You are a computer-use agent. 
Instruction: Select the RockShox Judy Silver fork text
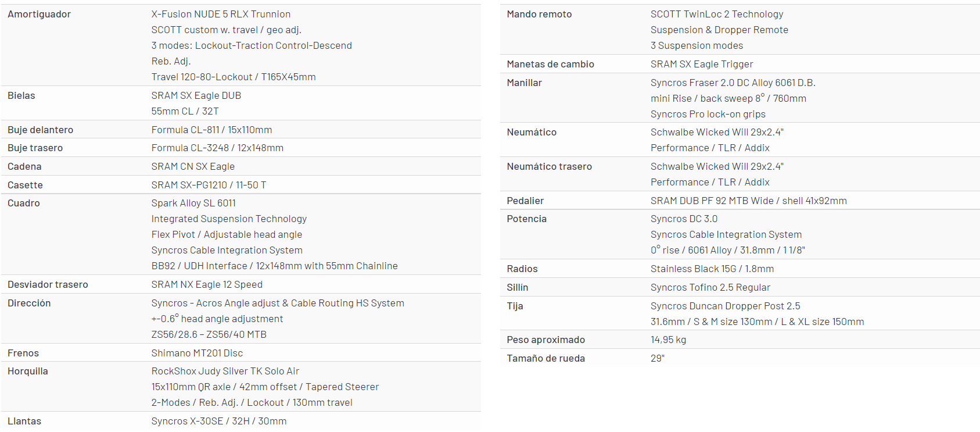click(x=225, y=371)
